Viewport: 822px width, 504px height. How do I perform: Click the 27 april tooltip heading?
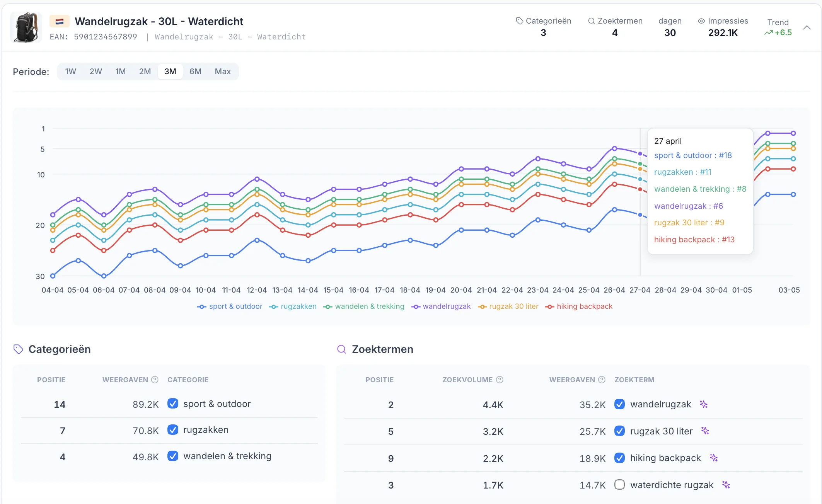pos(668,141)
